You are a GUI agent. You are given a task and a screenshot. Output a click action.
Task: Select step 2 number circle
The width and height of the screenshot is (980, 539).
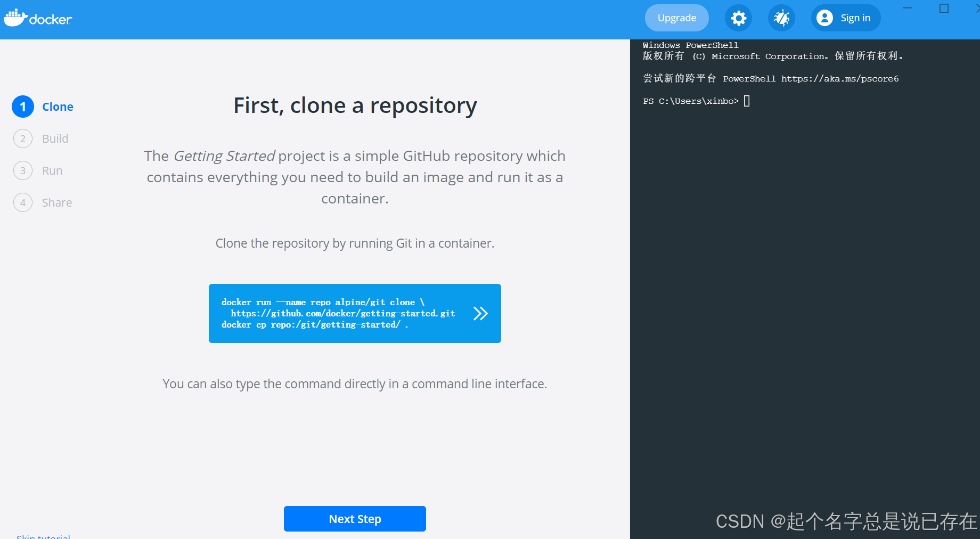(23, 139)
